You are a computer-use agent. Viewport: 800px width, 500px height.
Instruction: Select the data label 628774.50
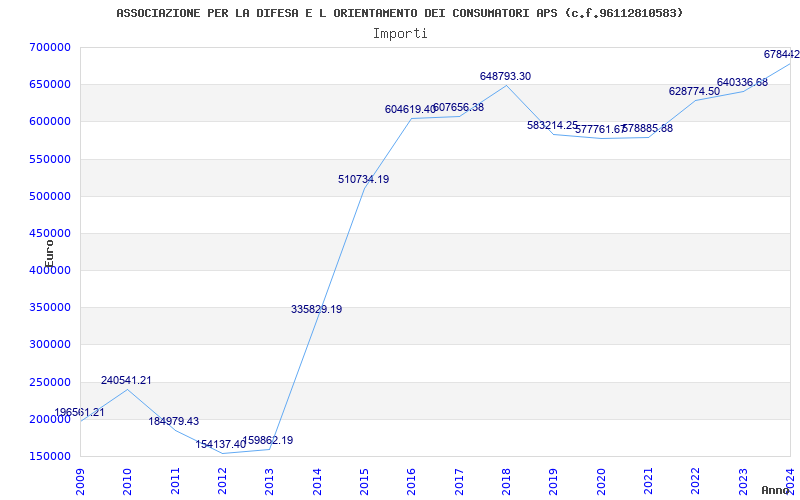coord(694,91)
